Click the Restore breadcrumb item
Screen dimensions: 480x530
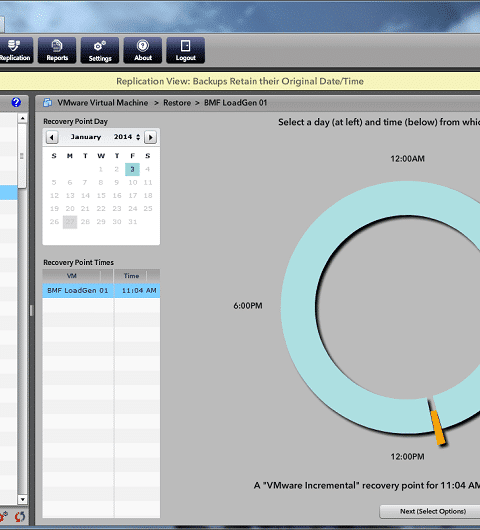(x=177, y=103)
